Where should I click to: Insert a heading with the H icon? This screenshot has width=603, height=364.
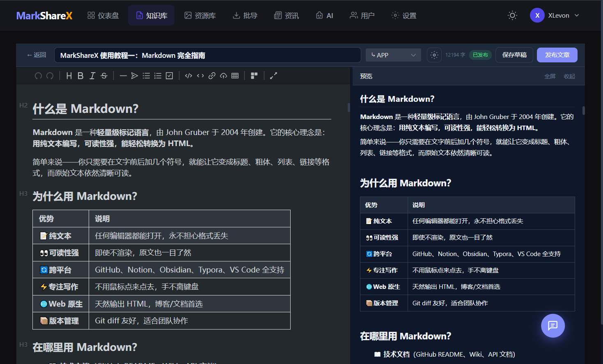tap(69, 76)
